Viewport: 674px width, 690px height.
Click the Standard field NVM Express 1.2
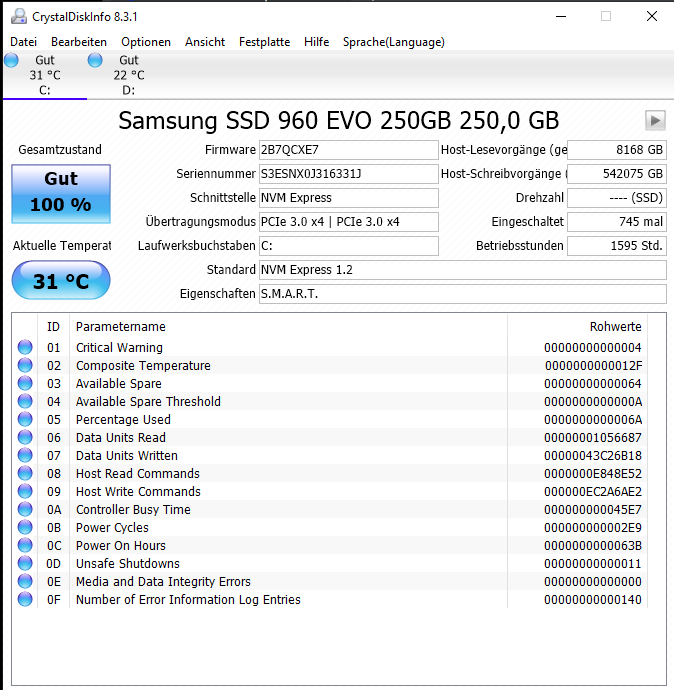click(x=463, y=270)
